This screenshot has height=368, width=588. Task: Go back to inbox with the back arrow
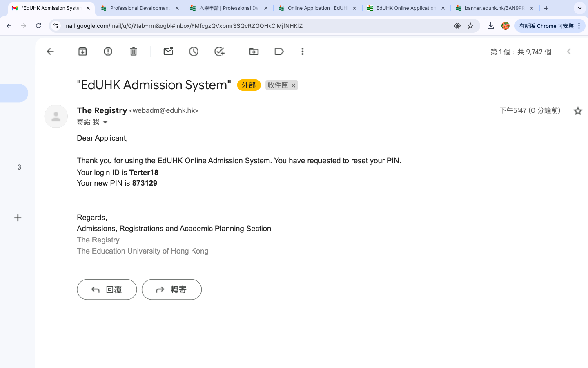point(50,52)
